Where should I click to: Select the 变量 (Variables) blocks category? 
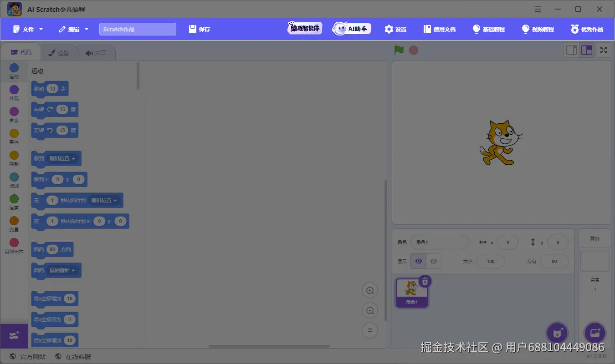click(x=14, y=223)
